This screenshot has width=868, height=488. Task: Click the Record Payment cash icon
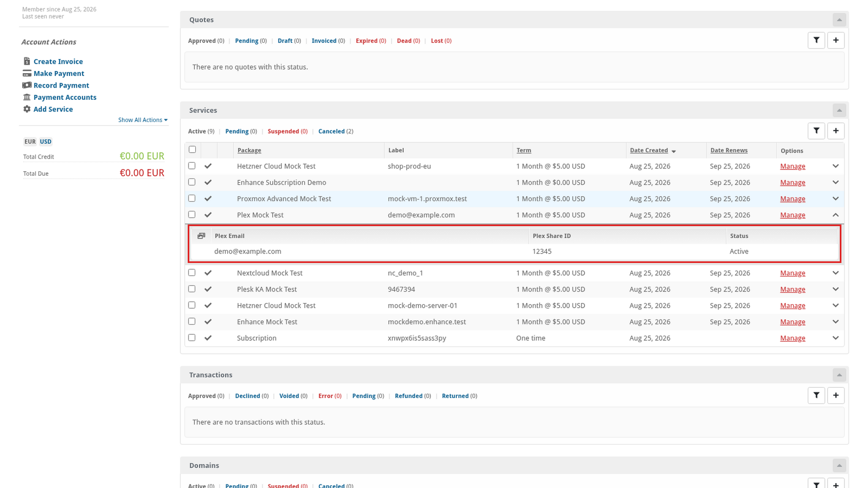[x=27, y=85]
